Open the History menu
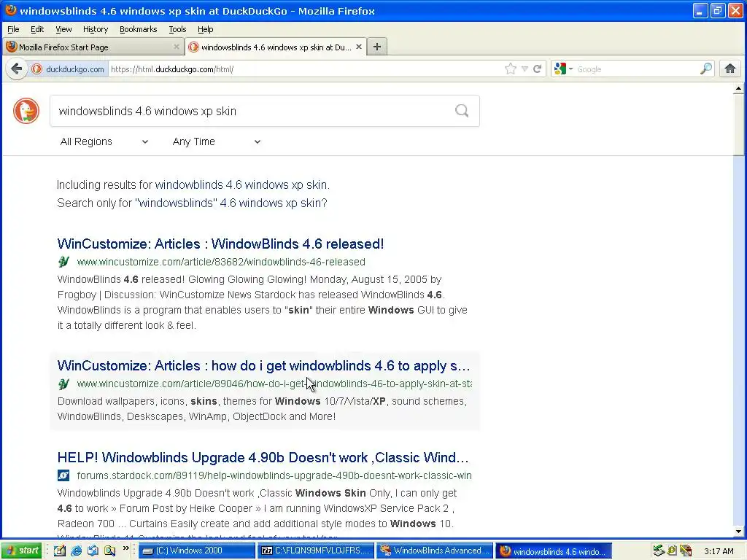747x560 pixels. click(96, 29)
